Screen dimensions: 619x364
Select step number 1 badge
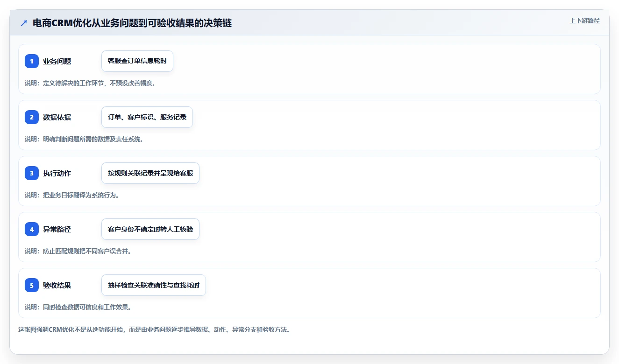(32, 61)
